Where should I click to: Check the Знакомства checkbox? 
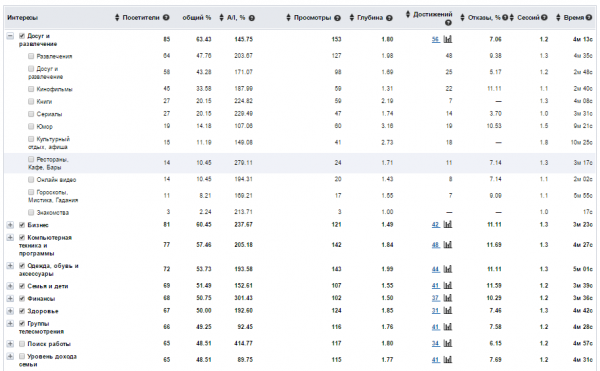[31, 212]
